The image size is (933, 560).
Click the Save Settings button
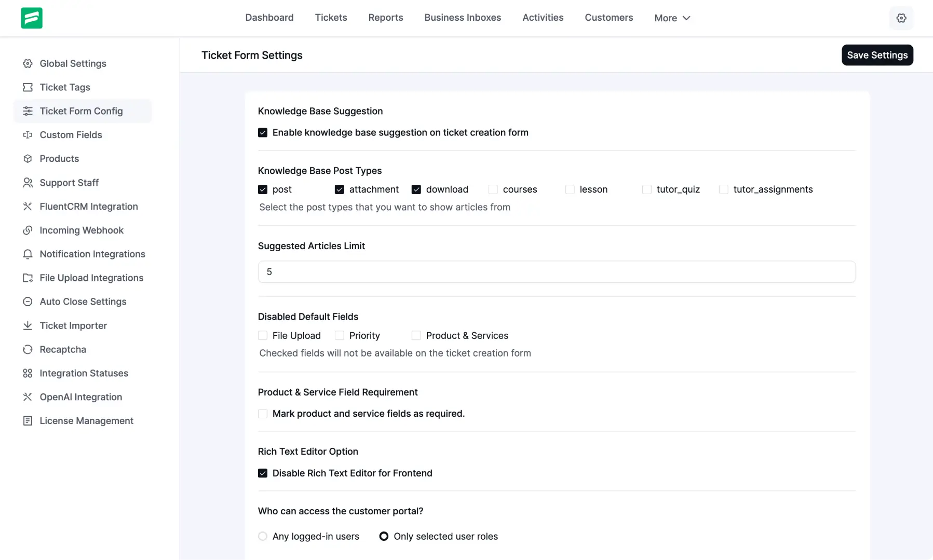(877, 55)
